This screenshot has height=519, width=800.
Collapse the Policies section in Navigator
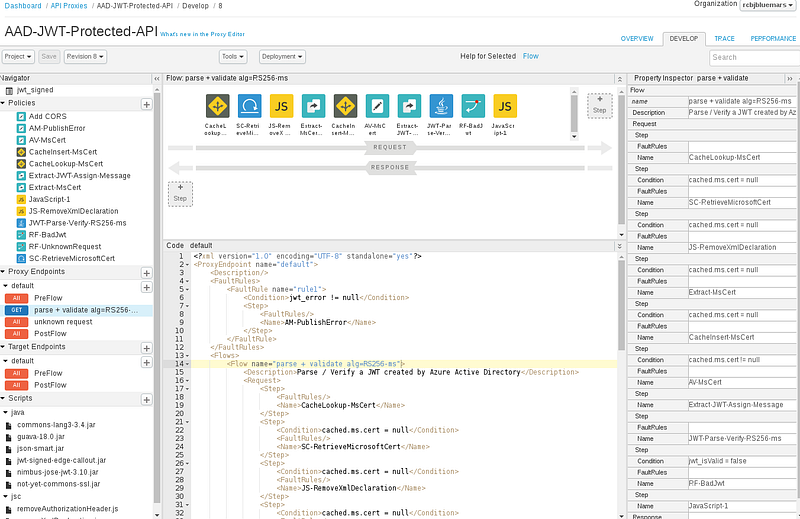pyautogui.click(x=3, y=103)
